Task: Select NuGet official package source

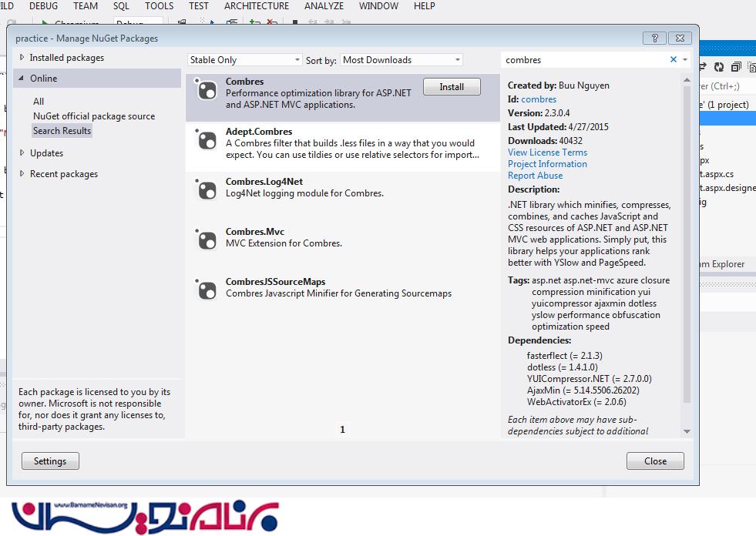Action: coord(94,116)
